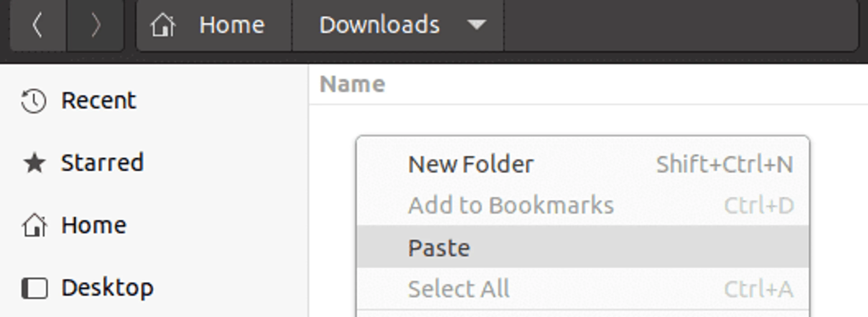Go to Home in the path bar
The width and height of the screenshot is (868, 317).
(x=231, y=25)
